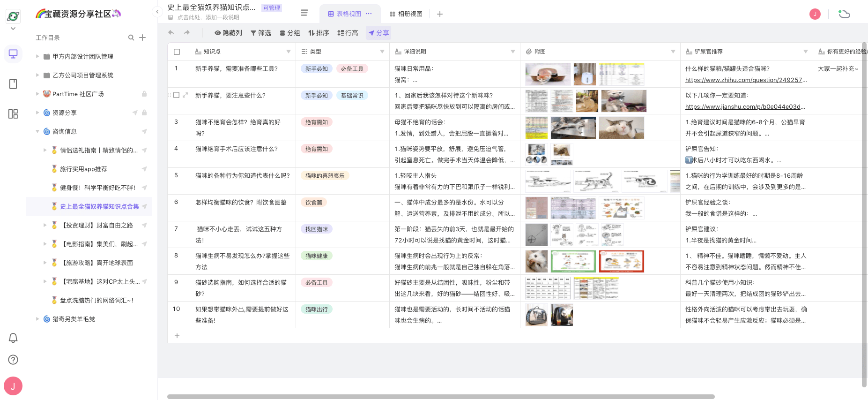Collapse the sidebar with the arrow button
This screenshot has height=400, width=868.
tap(157, 12)
